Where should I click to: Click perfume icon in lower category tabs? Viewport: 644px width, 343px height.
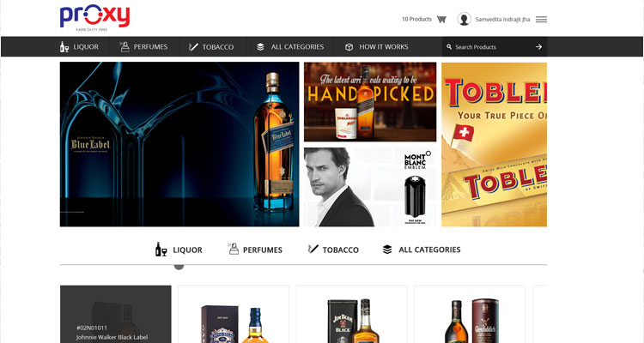(x=233, y=249)
